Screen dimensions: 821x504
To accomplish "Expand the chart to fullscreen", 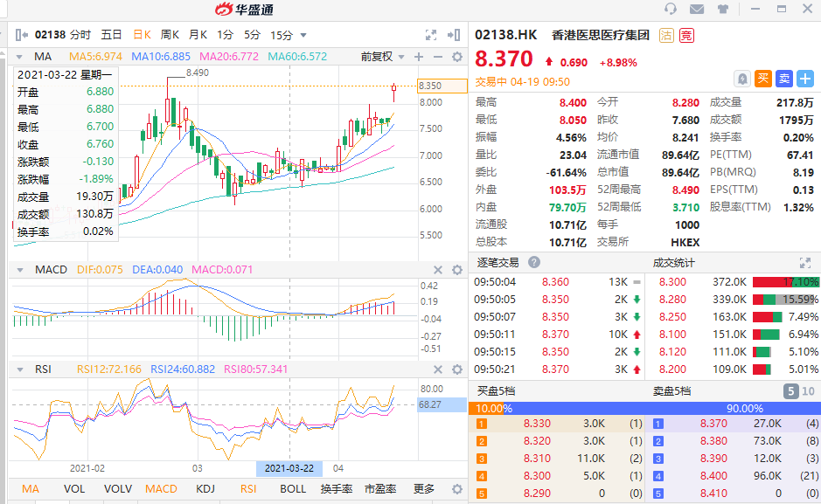I will pos(431,35).
